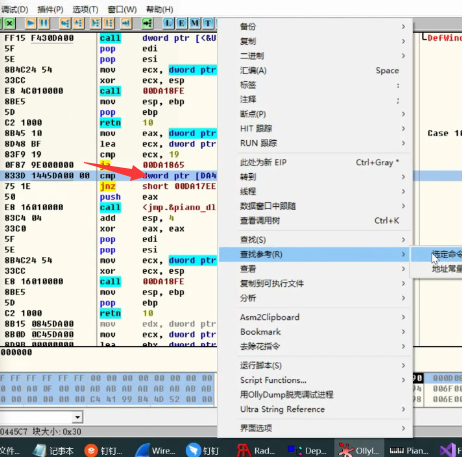Select 用OllyDump脱壳调试进程 entry
Viewport: 462px width, 457px height.
tap(315, 395)
